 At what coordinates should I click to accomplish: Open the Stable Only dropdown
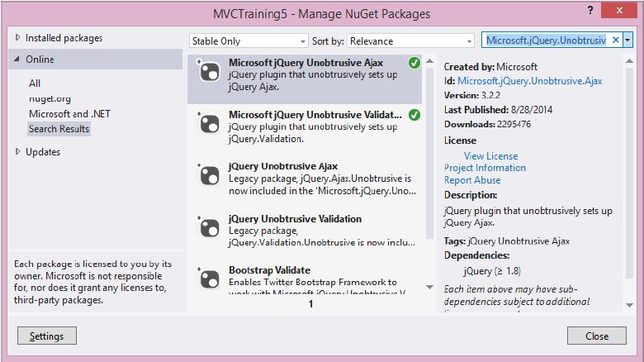249,40
